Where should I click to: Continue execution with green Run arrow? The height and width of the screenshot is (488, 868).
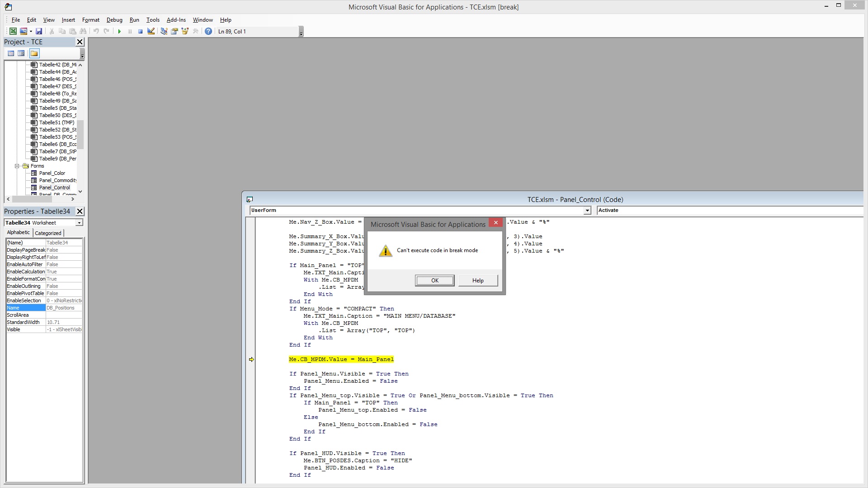pyautogui.click(x=119, y=31)
